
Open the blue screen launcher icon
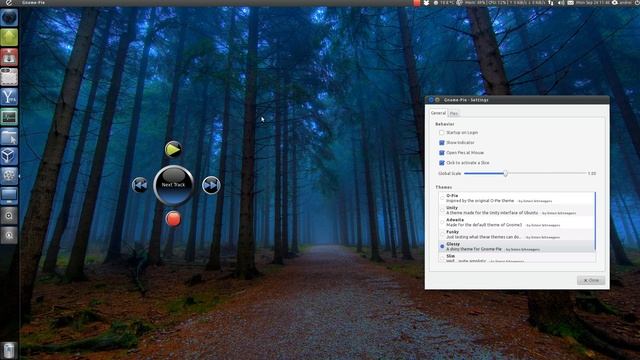coord(9,196)
